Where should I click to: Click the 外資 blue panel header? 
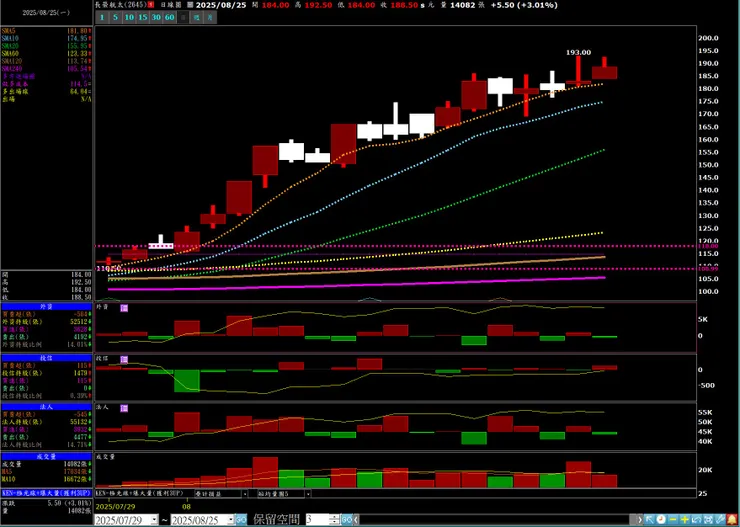(46, 306)
